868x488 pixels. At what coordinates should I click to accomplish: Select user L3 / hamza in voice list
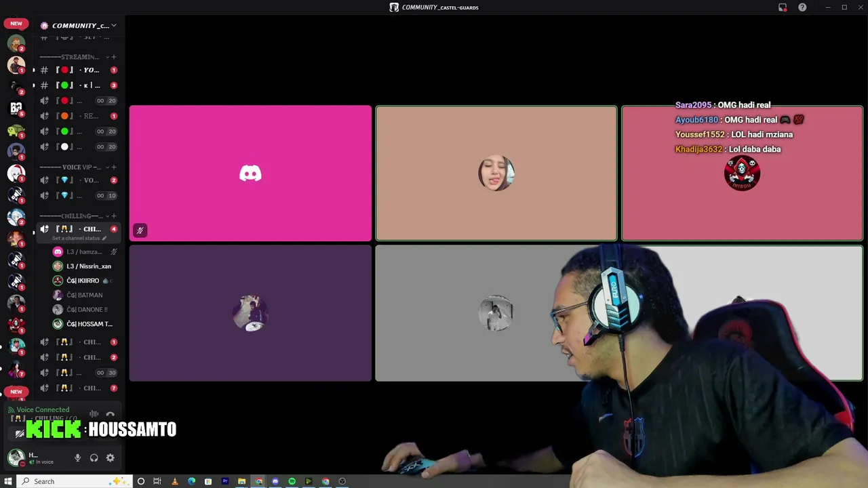click(x=85, y=251)
